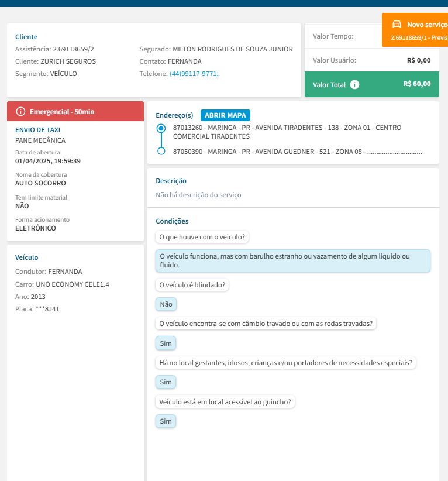
Task: Click the info icon beside Valor Total
Action: tap(354, 84)
